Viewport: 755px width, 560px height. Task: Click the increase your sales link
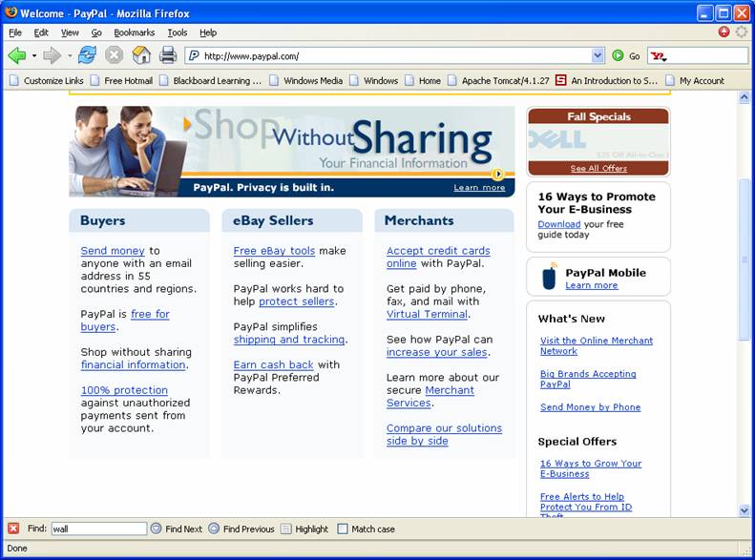[x=437, y=352]
